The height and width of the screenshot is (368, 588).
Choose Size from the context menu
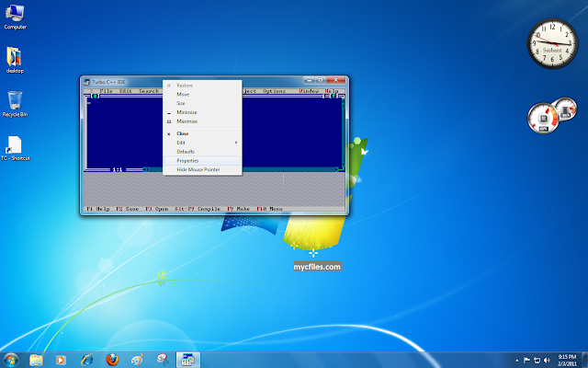(x=202, y=103)
